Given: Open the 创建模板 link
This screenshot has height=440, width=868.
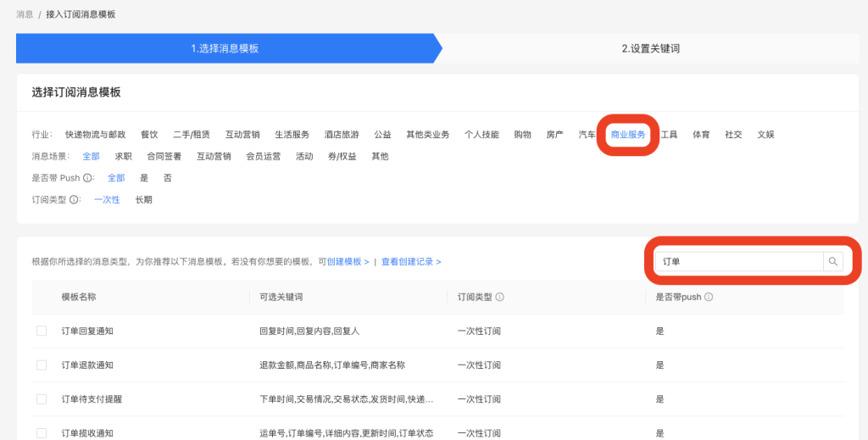Looking at the screenshot, I should 348,262.
